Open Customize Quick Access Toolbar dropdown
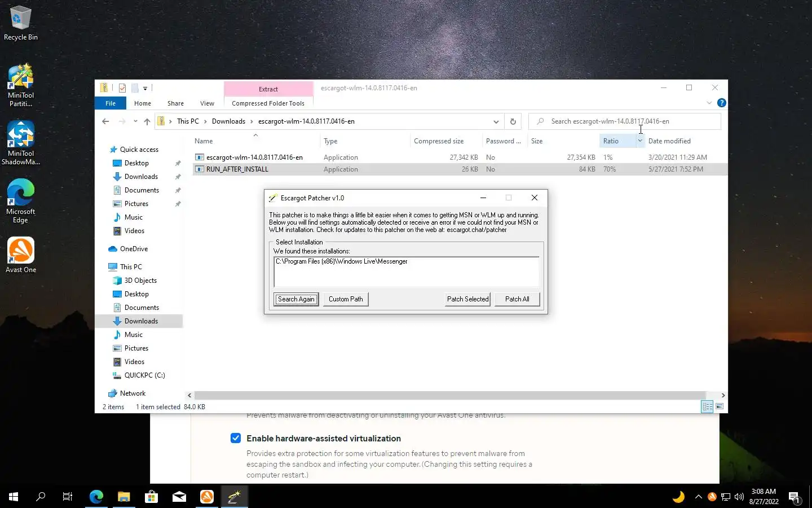 click(x=145, y=88)
